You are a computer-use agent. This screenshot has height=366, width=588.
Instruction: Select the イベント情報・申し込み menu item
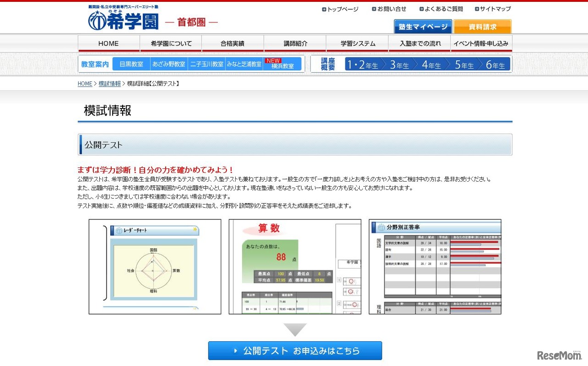coord(481,44)
